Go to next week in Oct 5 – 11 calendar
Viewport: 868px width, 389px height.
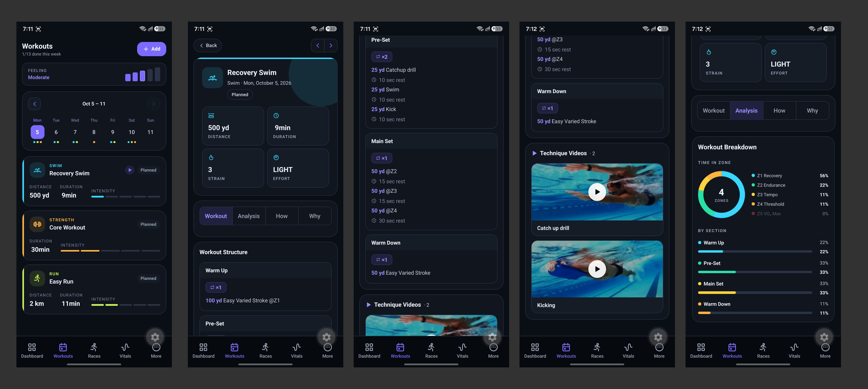(154, 104)
